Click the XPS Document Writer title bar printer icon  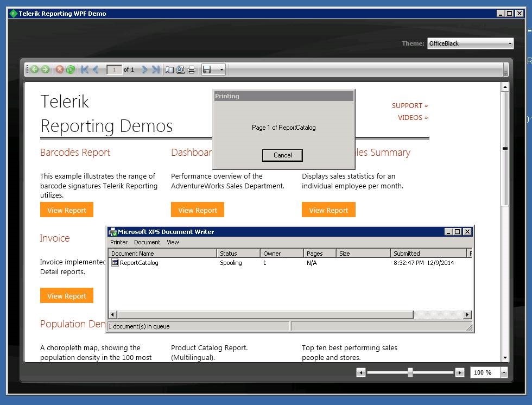[113, 232]
